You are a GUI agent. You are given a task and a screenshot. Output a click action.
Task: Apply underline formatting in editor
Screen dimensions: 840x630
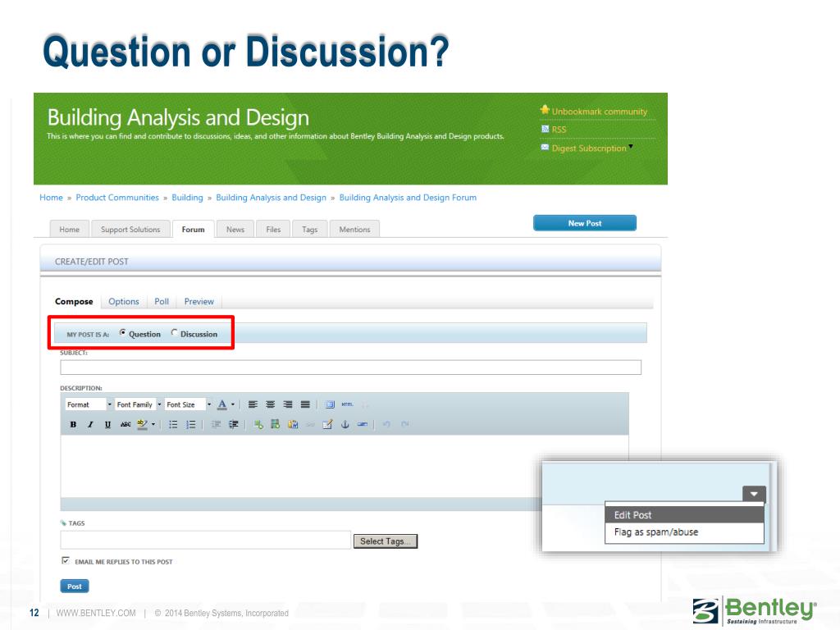tap(107, 424)
